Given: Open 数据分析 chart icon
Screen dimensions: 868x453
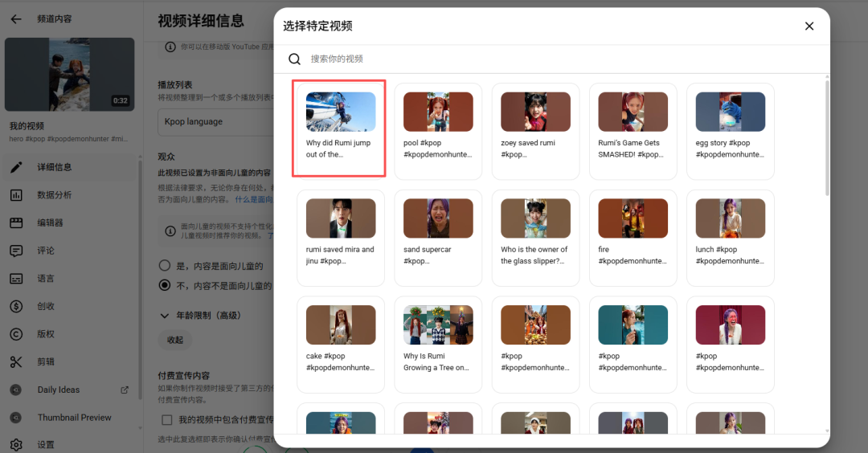Looking at the screenshot, I should [x=16, y=194].
